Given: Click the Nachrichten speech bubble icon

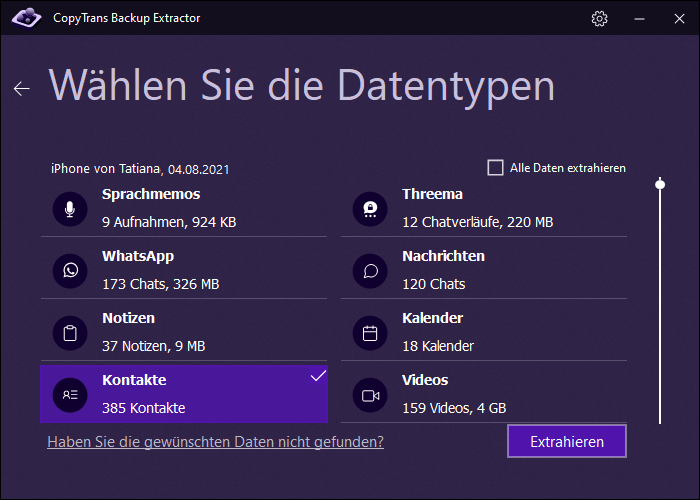Looking at the screenshot, I should [370, 271].
